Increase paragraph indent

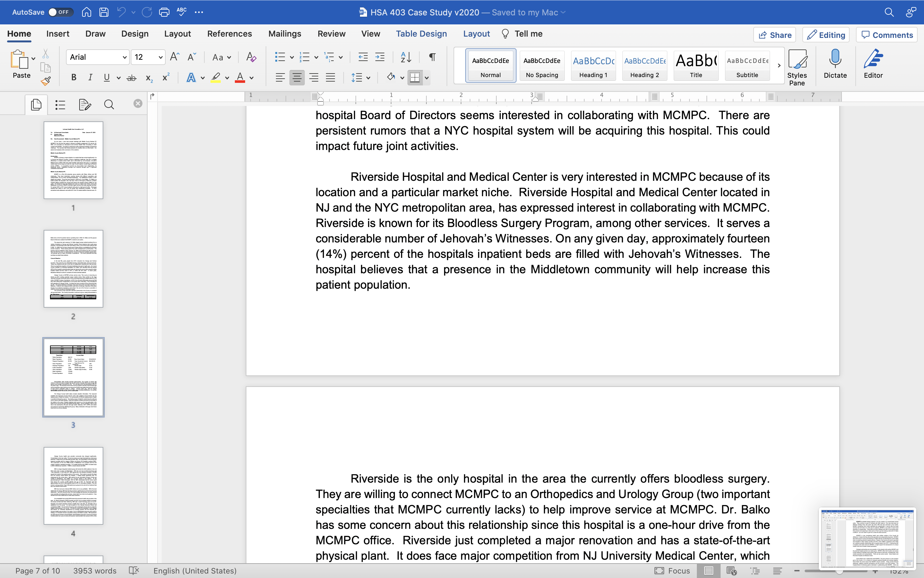[380, 57]
